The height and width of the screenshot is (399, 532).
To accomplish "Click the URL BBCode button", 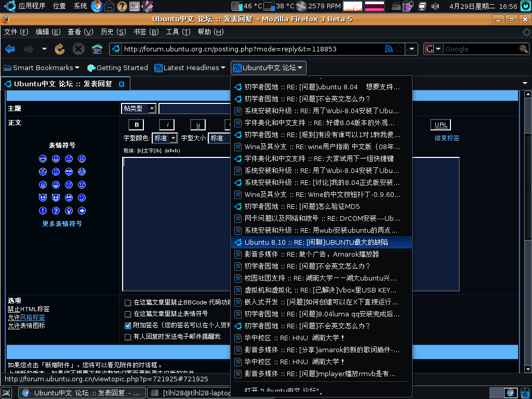I will coord(441,125).
